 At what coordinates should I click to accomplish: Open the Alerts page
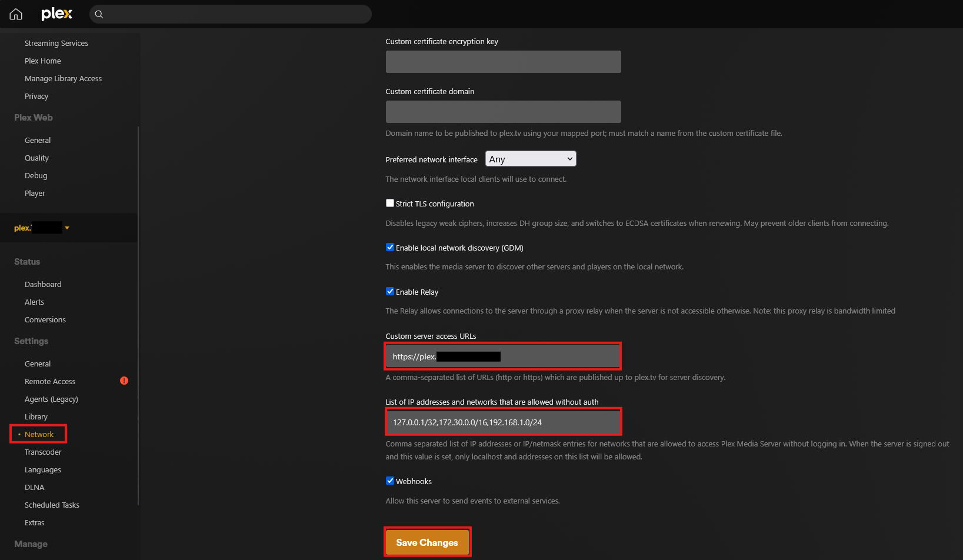[x=34, y=302]
